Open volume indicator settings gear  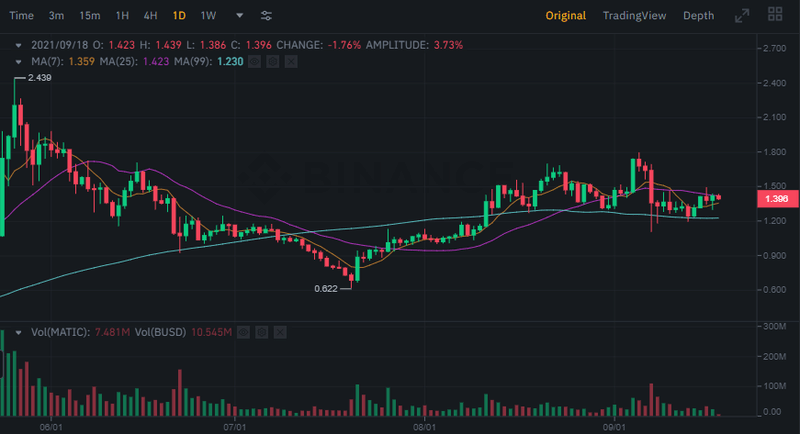[262, 331]
